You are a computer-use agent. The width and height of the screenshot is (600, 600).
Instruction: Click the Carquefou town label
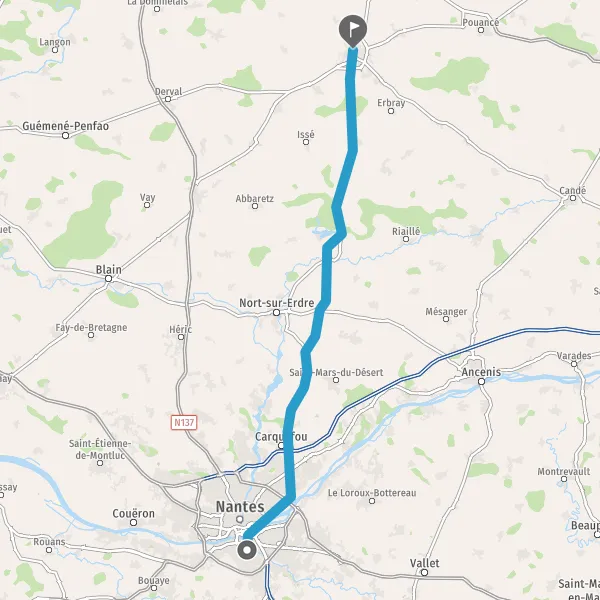click(x=281, y=437)
